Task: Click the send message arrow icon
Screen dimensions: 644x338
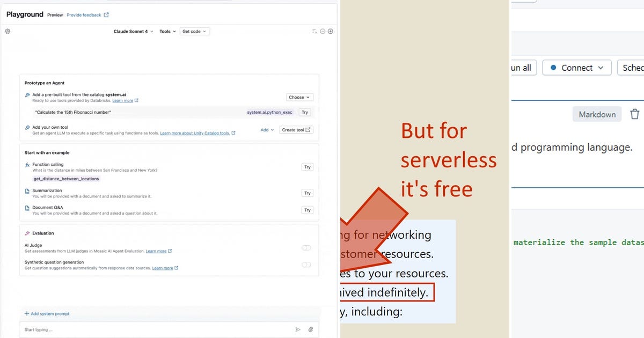Action: point(298,329)
